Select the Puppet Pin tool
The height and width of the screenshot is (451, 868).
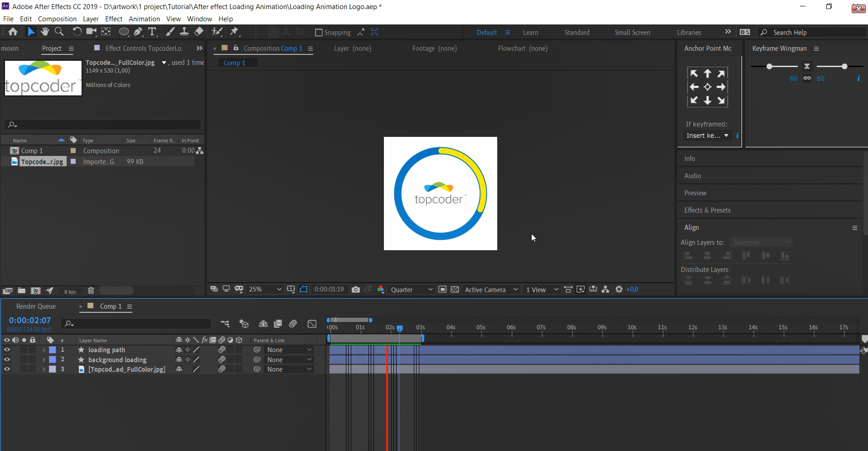click(x=234, y=32)
